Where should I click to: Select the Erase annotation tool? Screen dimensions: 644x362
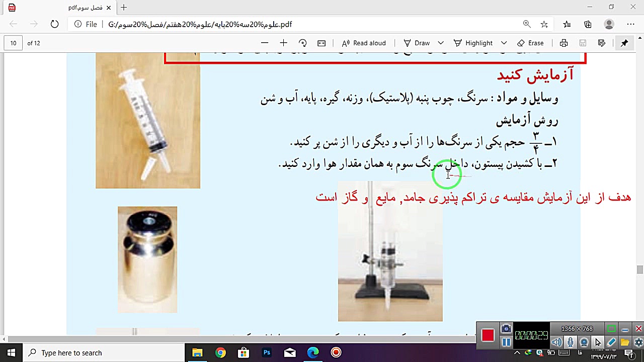[x=531, y=43]
